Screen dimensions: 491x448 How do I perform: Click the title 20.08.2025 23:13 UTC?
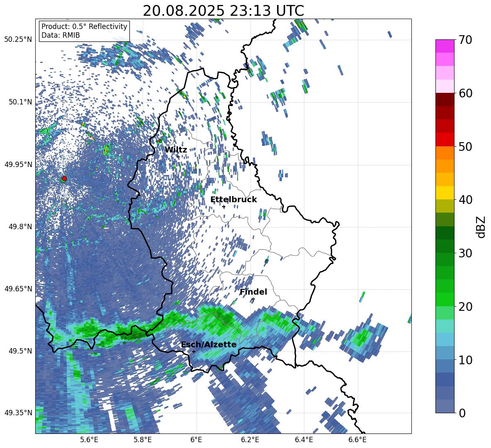[223, 11]
